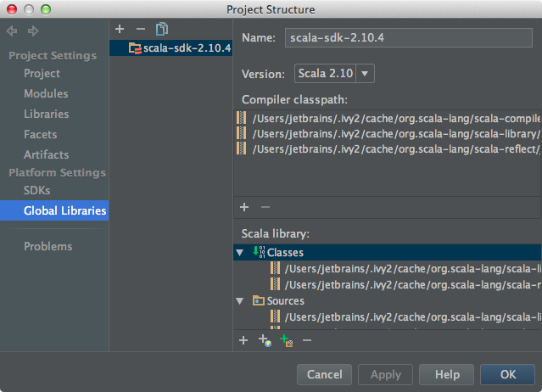Add root to Scala library
Image resolution: width=542 pixels, height=392 pixels.
(x=243, y=340)
